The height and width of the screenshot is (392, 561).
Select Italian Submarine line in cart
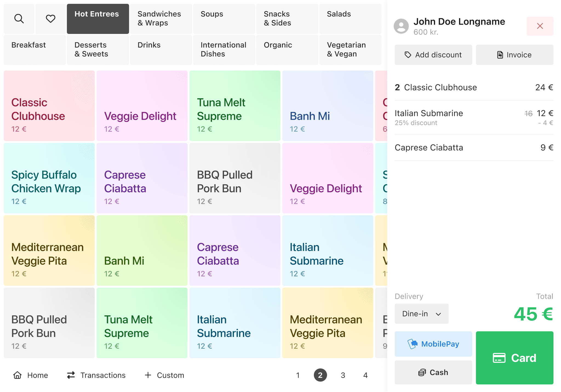pos(474,117)
